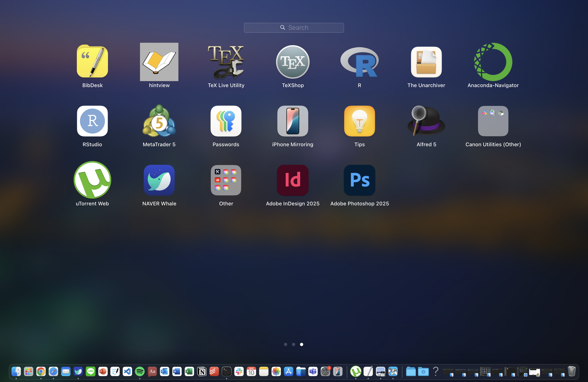588x382 pixels.
Task: Launch the TeXShop app
Action: tap(293, 62)
